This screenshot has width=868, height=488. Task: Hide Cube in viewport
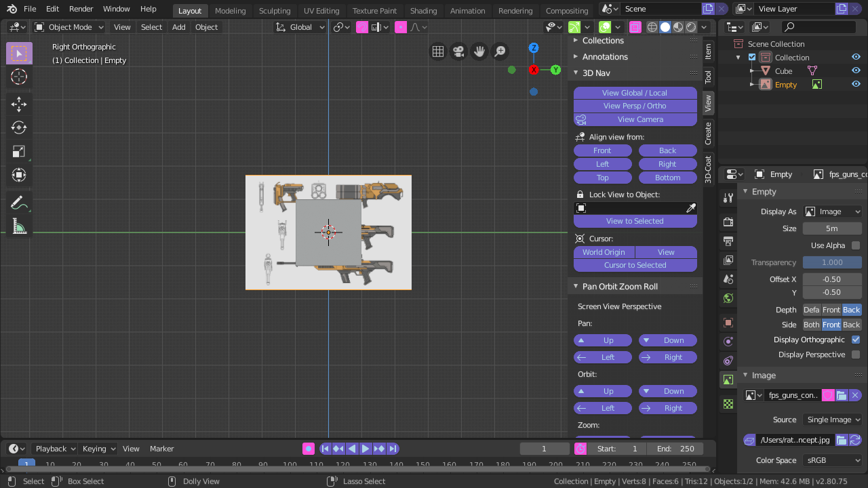pos(856,70)
